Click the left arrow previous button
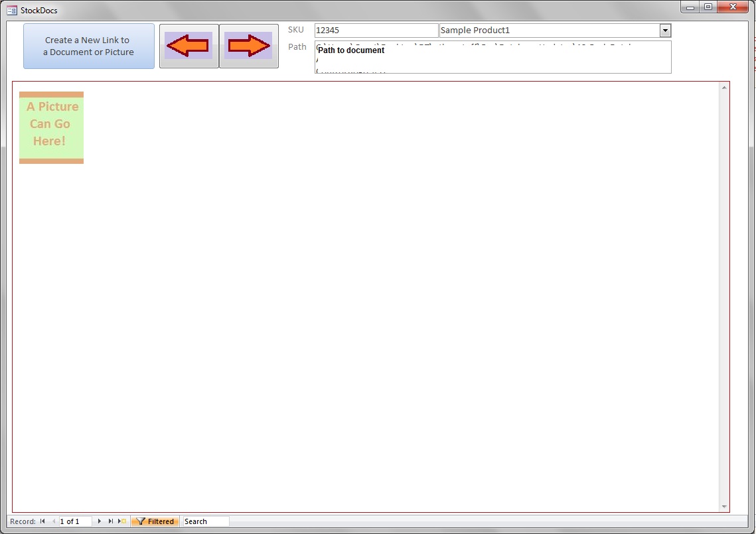Viewport: 756px width, 534px height. pos(189,46)
